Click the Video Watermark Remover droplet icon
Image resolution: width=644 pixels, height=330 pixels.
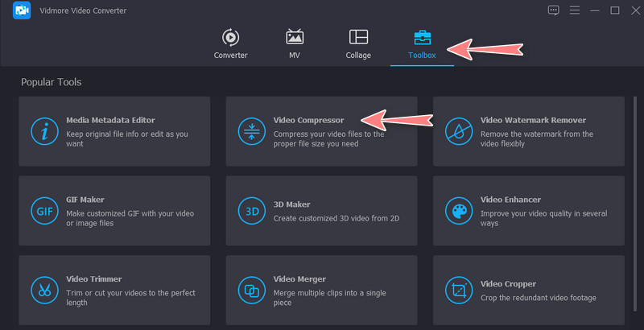pos(458,131)
